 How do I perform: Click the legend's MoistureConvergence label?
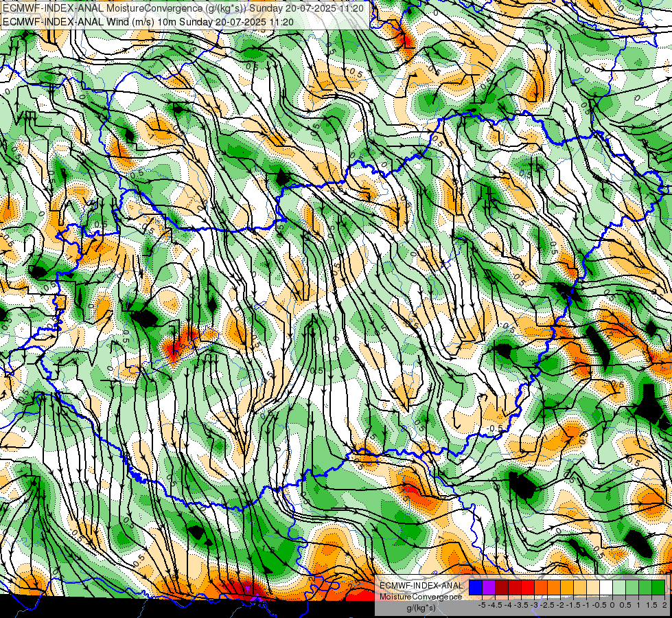click(421, 597)
